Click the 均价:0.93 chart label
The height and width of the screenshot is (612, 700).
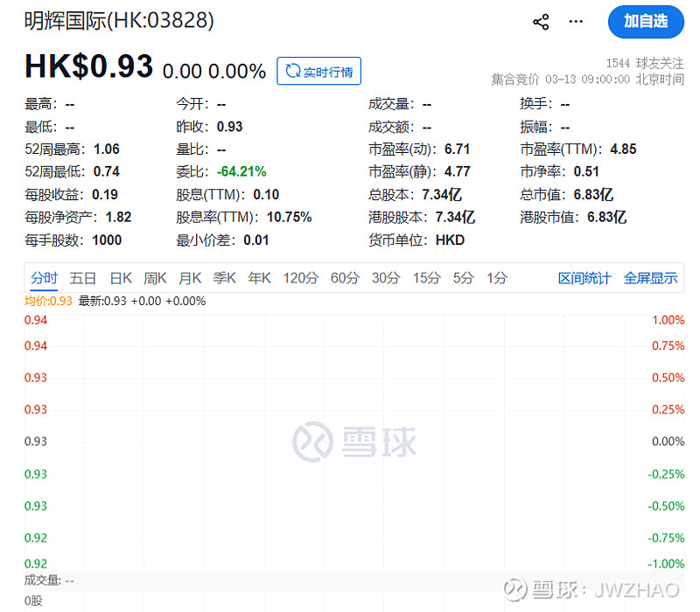pyautogui.click(x=48, y=301)
